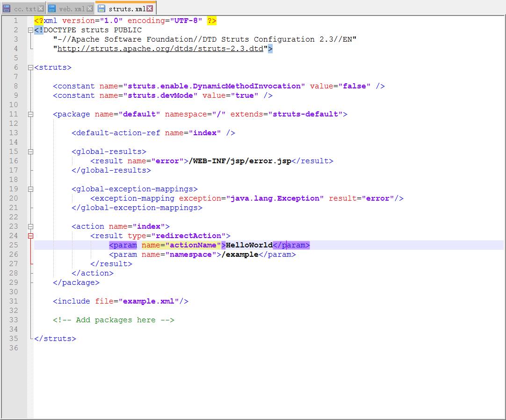
Task: Collapse the <global-results> fold marker
Action: coord(31,152)
